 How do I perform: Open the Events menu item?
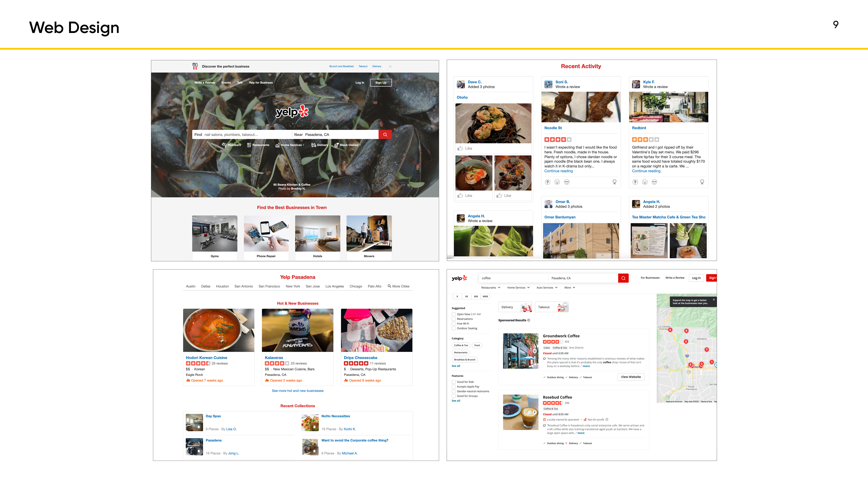226,82
